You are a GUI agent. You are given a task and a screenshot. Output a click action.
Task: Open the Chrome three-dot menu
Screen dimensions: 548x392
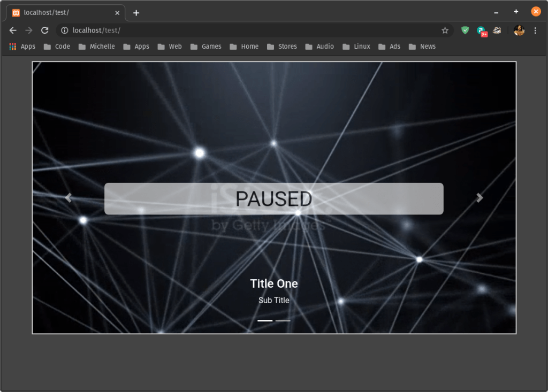(x=535, y=30)
